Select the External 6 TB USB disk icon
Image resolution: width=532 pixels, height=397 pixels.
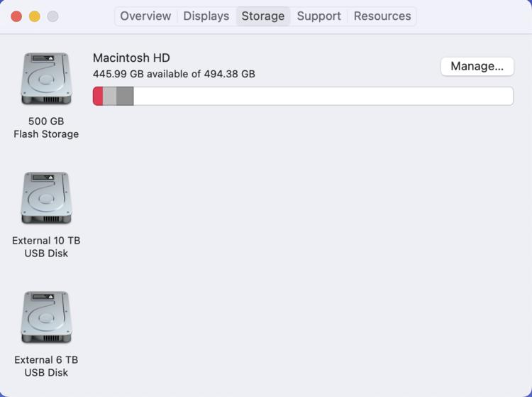pos(46,317)
